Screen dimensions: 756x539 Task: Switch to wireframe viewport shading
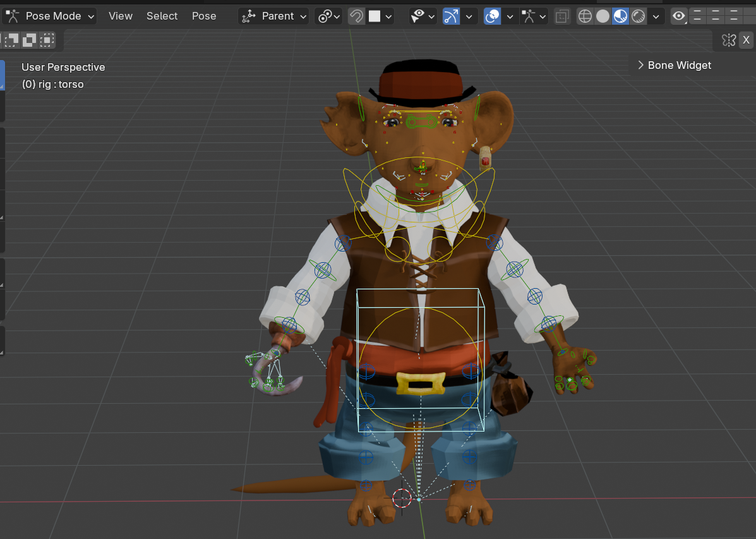(x=585, y=16)
